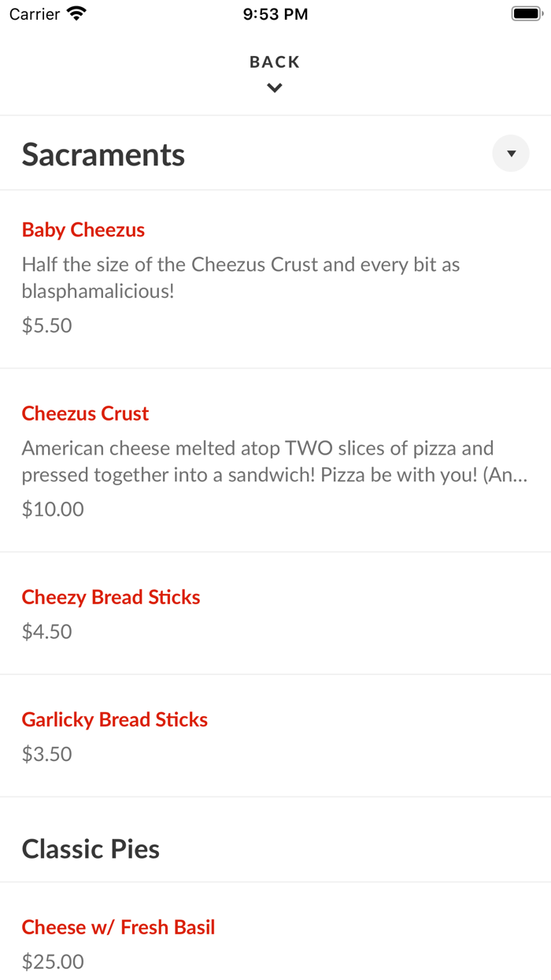This screenshot has width=551, height=980.
Task: Select Cheese w/ Fresh Basil pie
Action: (118, 927)
